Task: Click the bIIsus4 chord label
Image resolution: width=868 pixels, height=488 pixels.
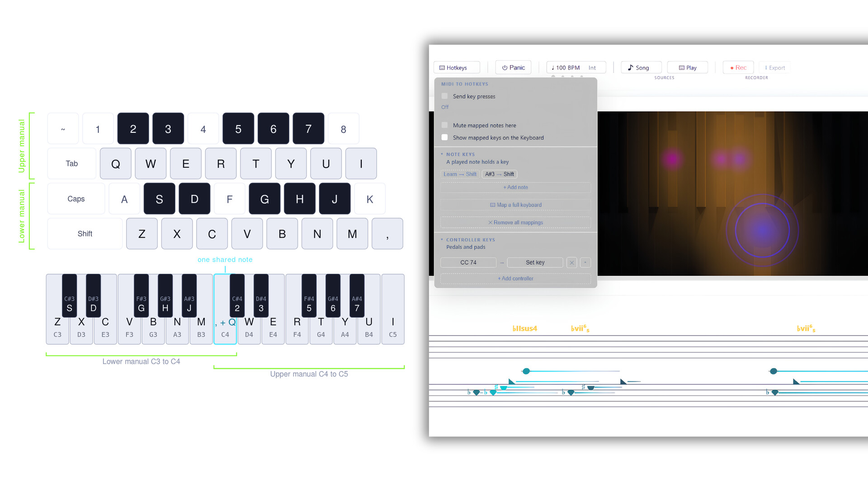Action: pos(525,328)
